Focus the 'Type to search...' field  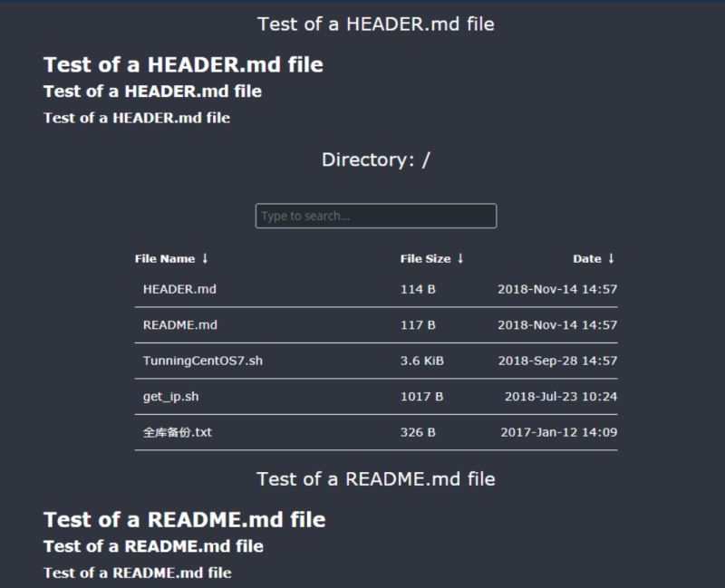[x=375, y=217]
